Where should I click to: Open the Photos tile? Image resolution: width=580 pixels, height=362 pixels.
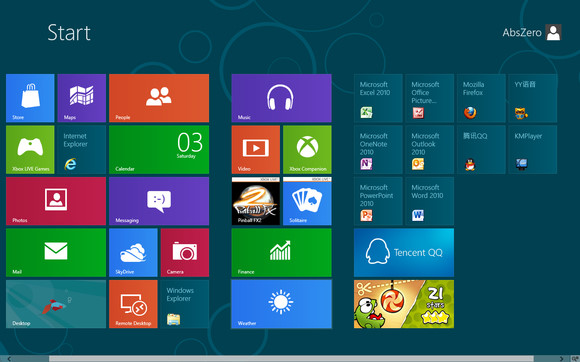point(56,201)
